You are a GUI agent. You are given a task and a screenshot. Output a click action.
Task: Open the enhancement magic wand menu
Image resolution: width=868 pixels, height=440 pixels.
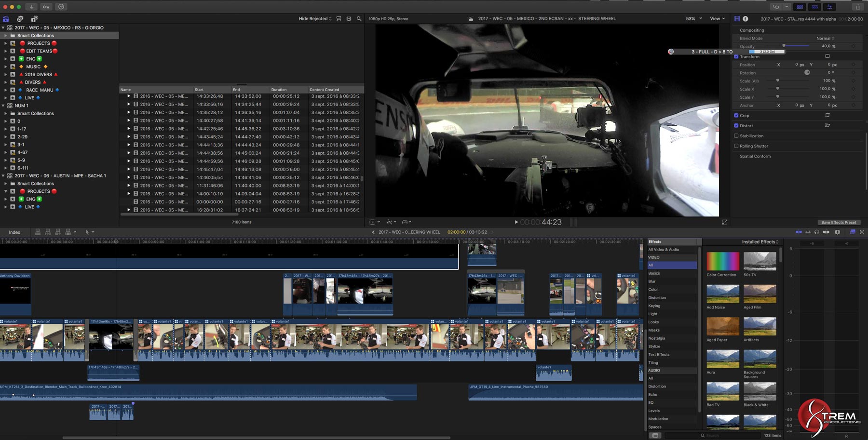(391, 222)
